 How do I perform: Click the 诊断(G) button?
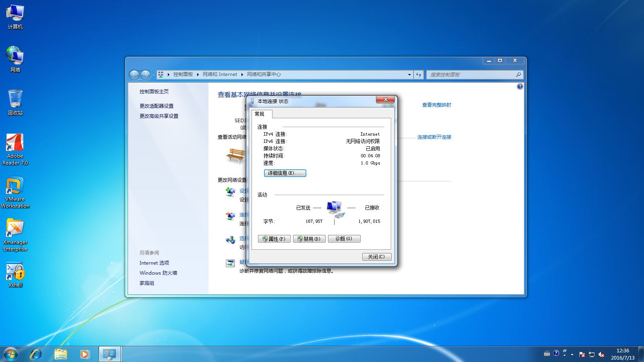[x=344, y=239]
